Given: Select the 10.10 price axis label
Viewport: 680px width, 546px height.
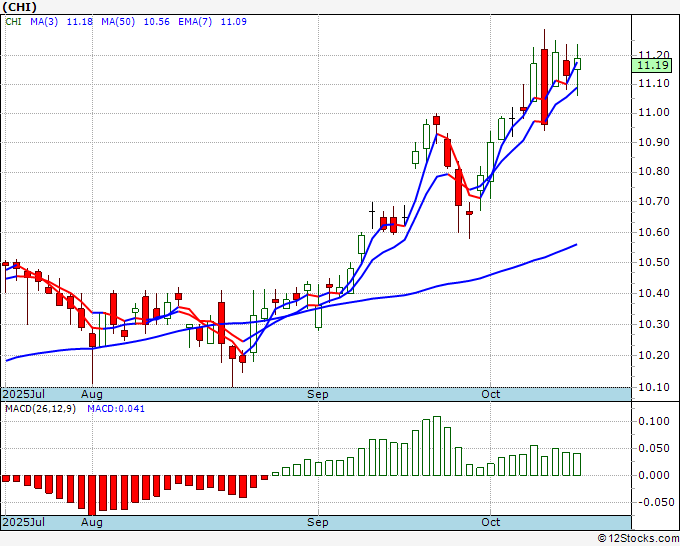Looking at the screenshot, I should click(654, 387).
